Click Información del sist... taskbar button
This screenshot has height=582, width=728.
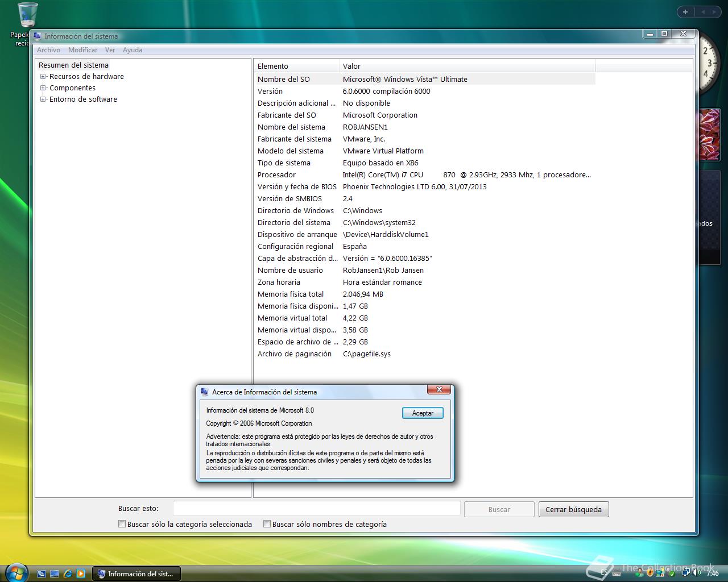(136, 573)
